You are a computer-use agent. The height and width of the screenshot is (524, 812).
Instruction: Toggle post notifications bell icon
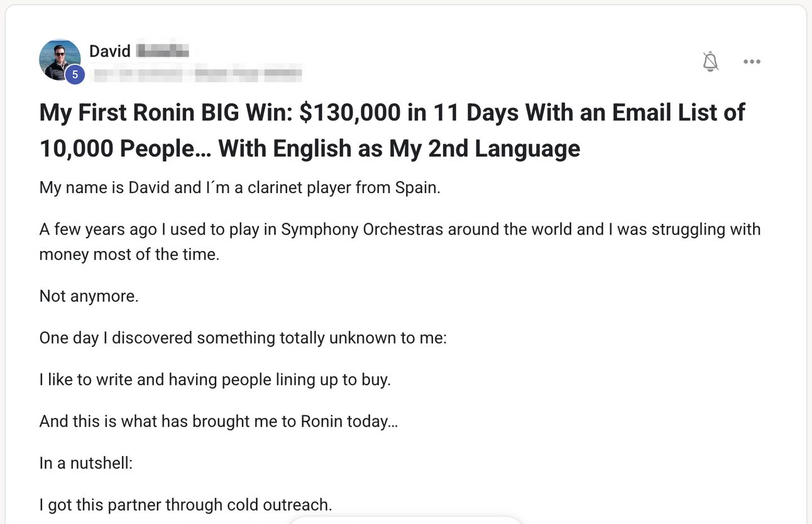pos(711,62)
